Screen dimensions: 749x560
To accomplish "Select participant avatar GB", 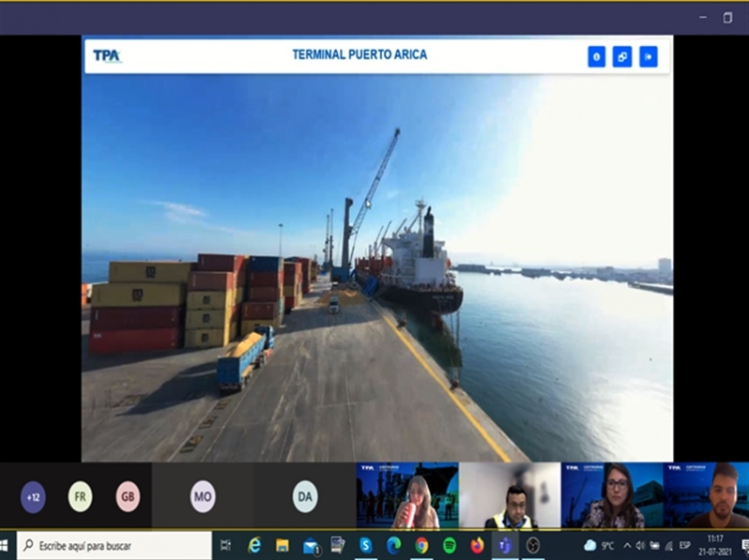I will click(128, 496).
